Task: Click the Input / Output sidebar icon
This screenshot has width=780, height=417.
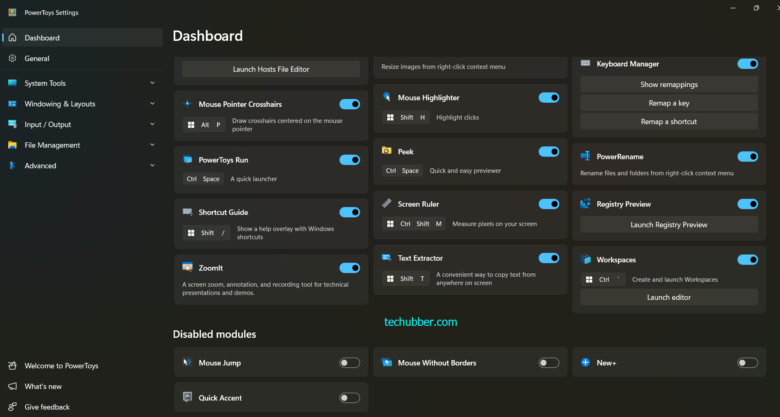Action: coord(12,124)
